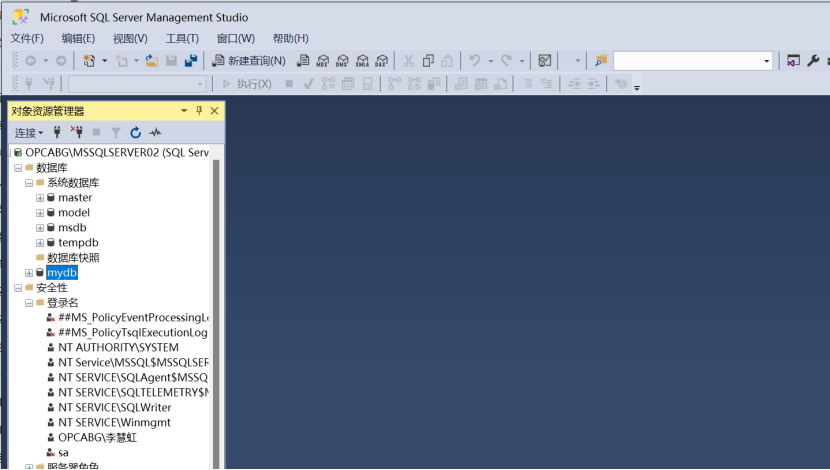Select the sa login
The image size is (830, 470).
(63, 453)
